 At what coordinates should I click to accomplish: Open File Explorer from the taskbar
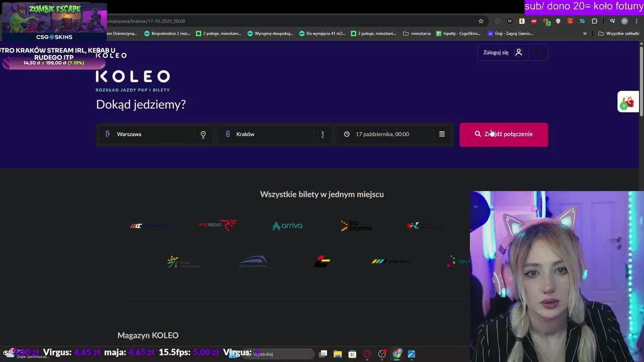pyautogui.click(x=338, y=354)
